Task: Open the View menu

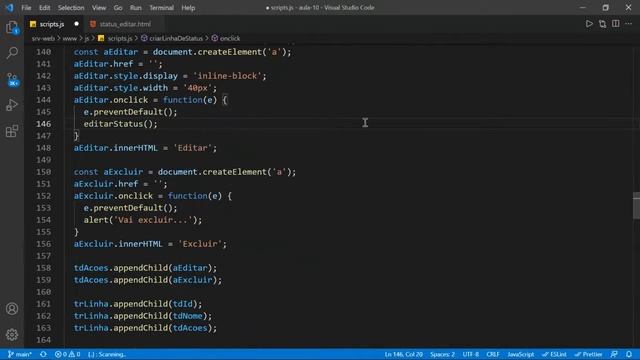Action: [x=99, y=8]
